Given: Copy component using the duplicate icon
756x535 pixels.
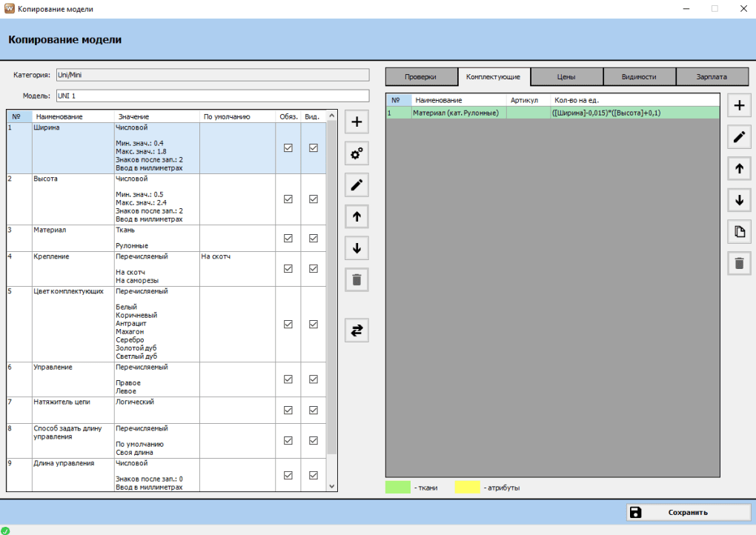Looking at the screenshot, I should [738, 232].
